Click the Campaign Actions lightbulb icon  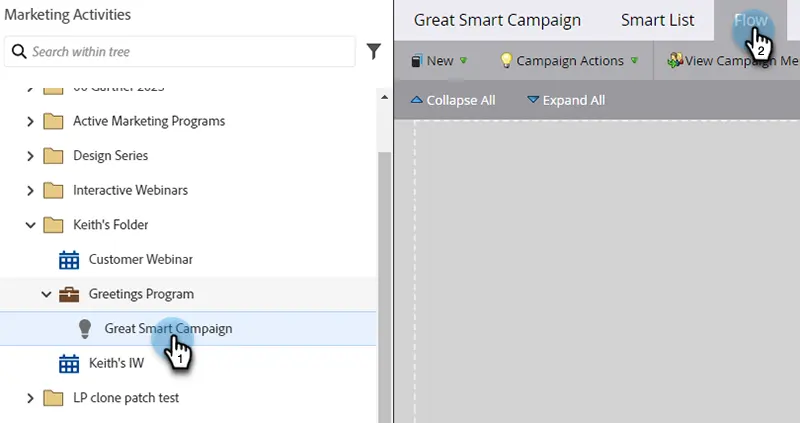coord(506,60)
